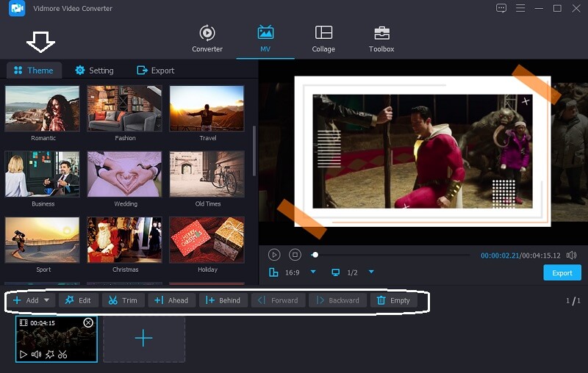Click the playback progress slider

point(390,255)
